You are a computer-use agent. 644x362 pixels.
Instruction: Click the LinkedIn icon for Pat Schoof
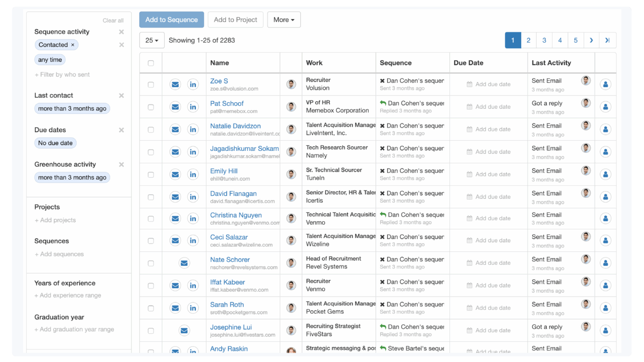pos(193,106)
